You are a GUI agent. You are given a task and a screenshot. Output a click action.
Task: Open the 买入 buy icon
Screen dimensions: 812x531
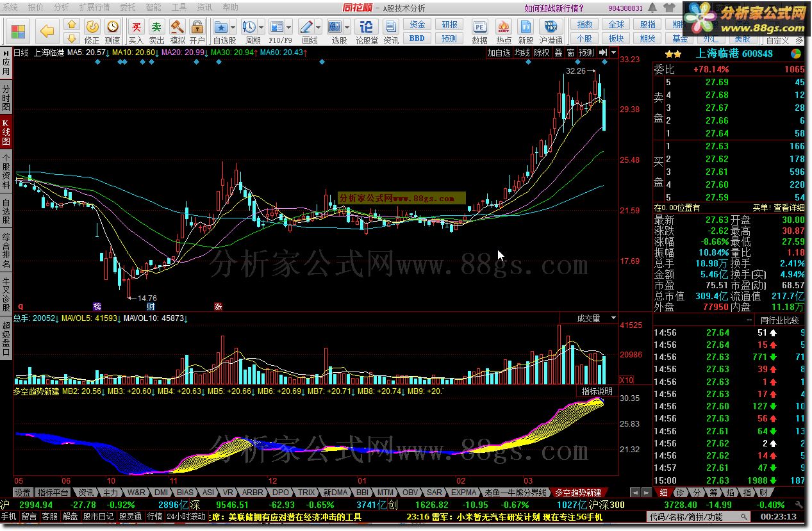136,27
